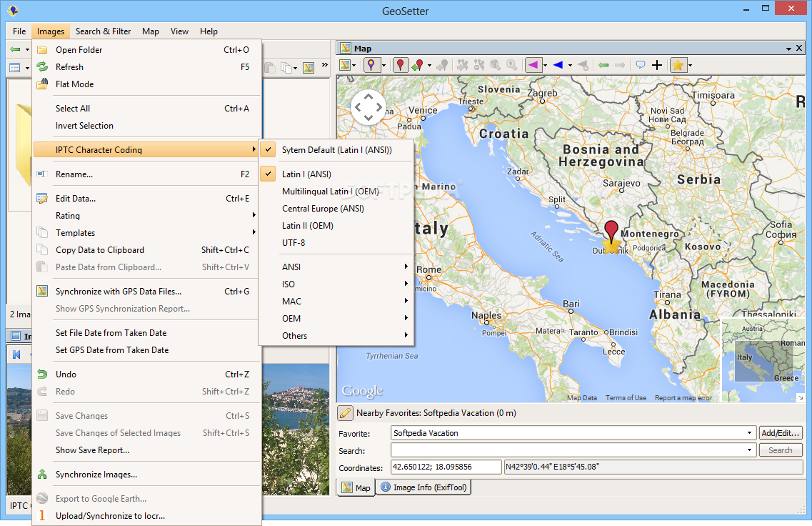This screenshot has height=526, width=812.
Task: Click Edit Data... menu entry
Action: click(x=146, y=199)
